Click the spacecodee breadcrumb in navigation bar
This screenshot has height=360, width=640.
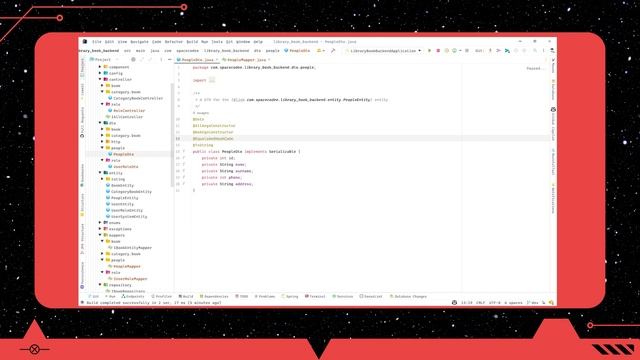pyautogui.click(x=187, y=51)
